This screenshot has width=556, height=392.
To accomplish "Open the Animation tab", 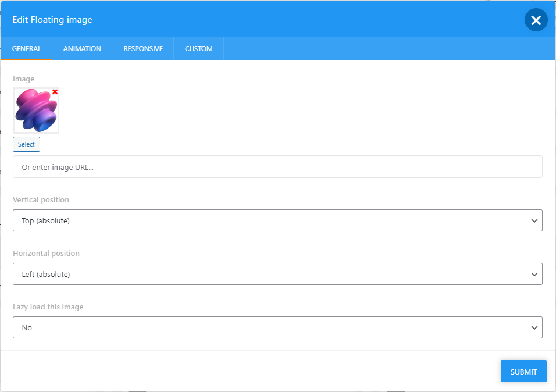I will coord(82,49).
